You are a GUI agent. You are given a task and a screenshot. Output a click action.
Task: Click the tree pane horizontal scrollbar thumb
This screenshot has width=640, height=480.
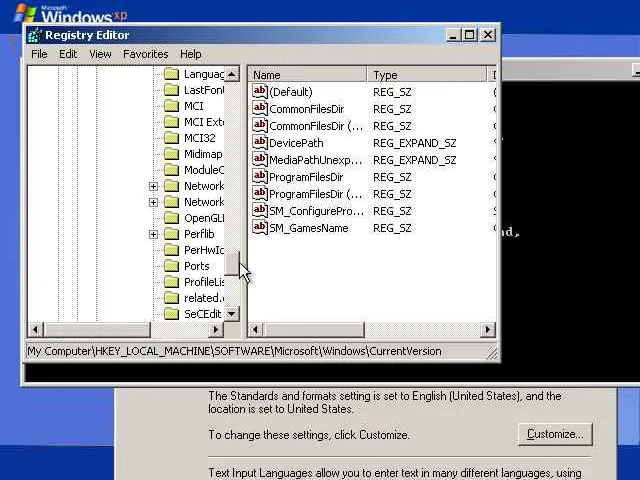97,329
